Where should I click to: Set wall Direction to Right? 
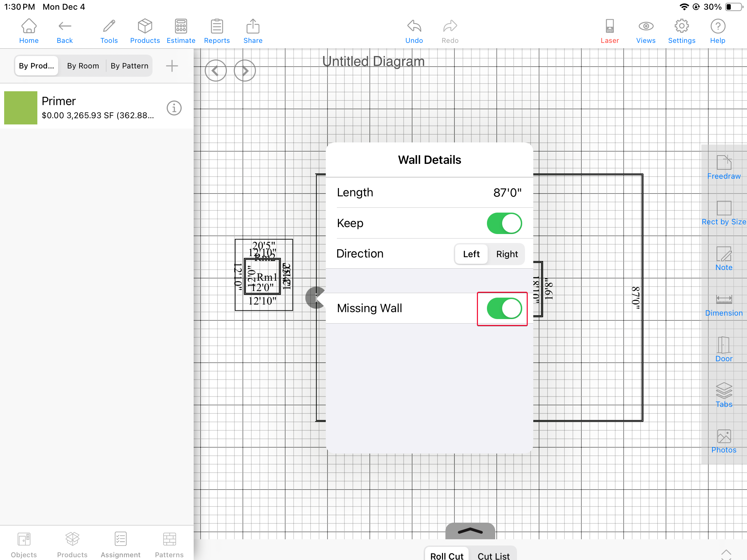pos(507,254)
